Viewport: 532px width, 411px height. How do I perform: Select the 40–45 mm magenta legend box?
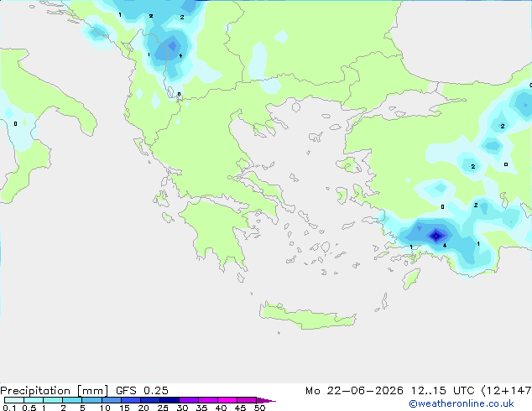coord(227,400)
